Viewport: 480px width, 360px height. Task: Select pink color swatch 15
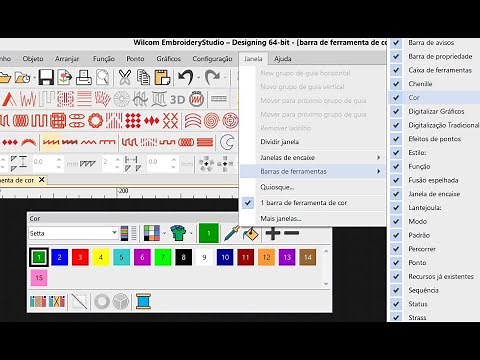click(x=39, y=278)
